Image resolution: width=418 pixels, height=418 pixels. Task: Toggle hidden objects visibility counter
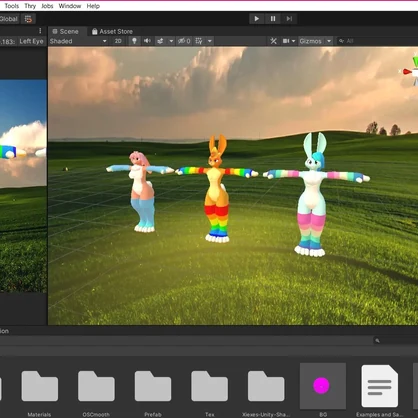coord(184,41)
